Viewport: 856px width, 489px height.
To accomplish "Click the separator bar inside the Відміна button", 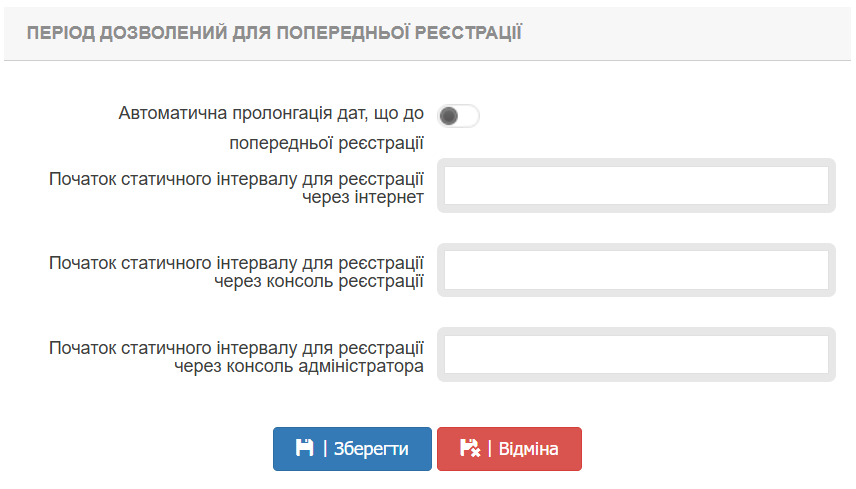I will coord(490,449).
